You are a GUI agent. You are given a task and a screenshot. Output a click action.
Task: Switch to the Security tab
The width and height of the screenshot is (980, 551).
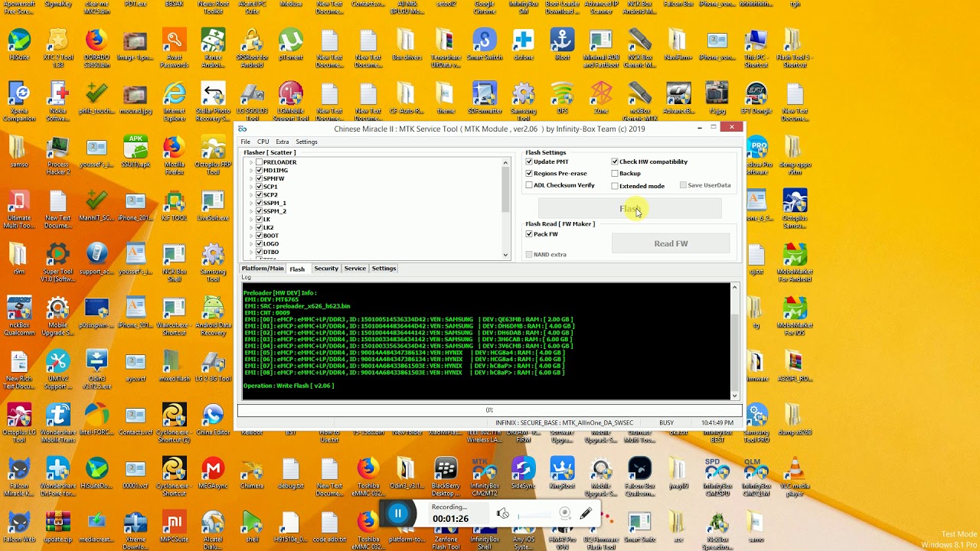pyautogui.click(x=326, y=269)
